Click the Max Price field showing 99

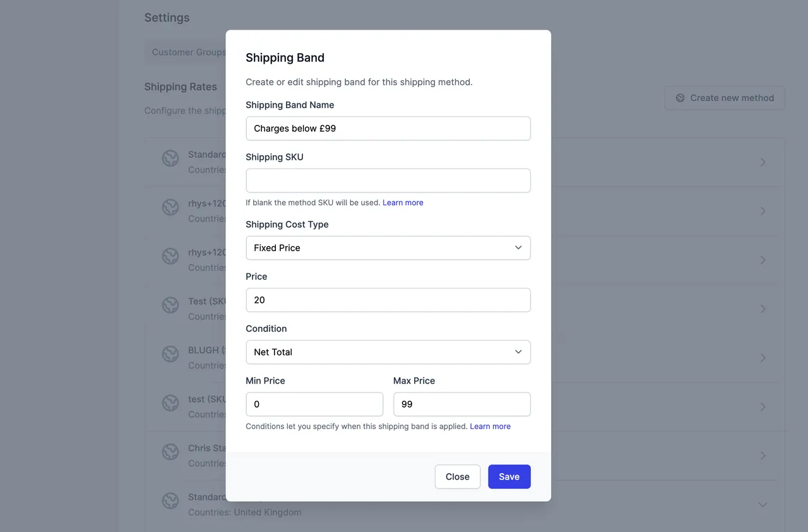point(461,404)
